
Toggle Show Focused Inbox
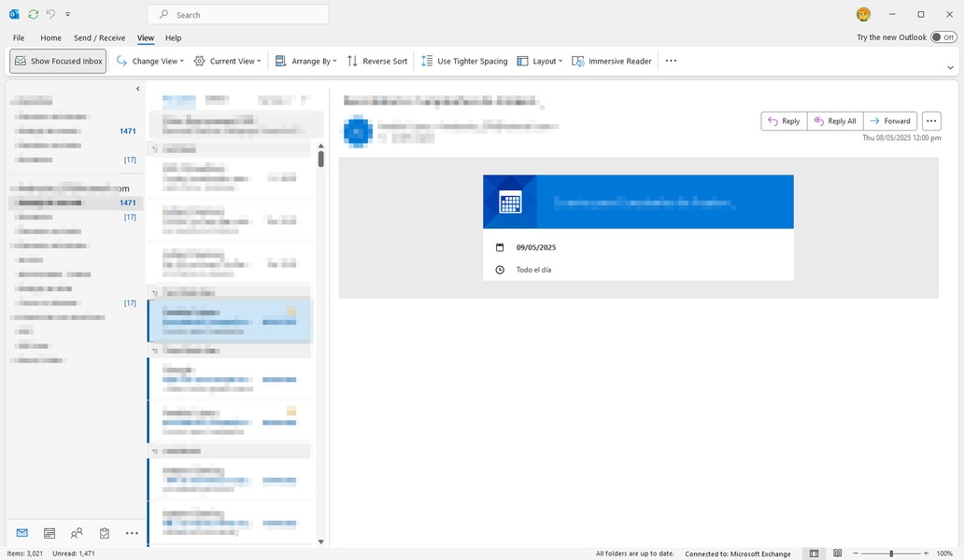pos(58,61)
